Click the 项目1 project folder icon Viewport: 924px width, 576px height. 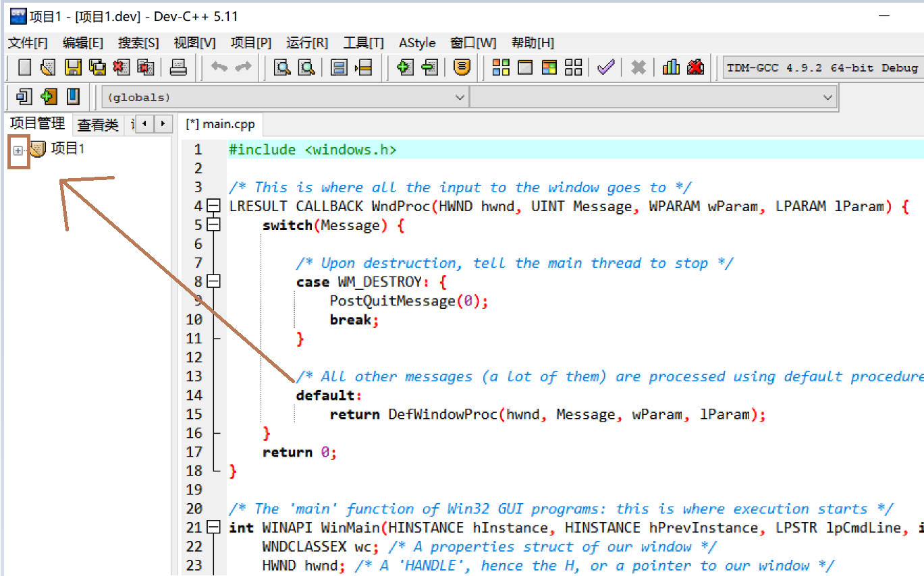point(37,149)
